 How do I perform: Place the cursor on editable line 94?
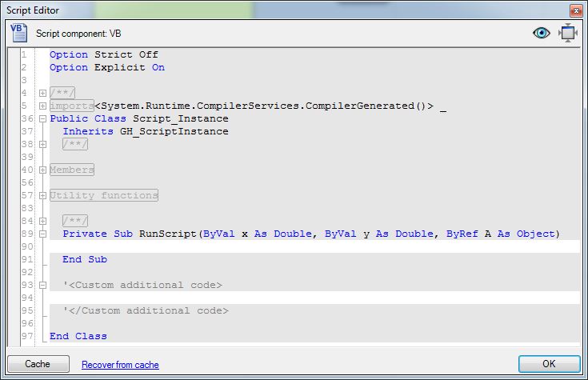314,298
